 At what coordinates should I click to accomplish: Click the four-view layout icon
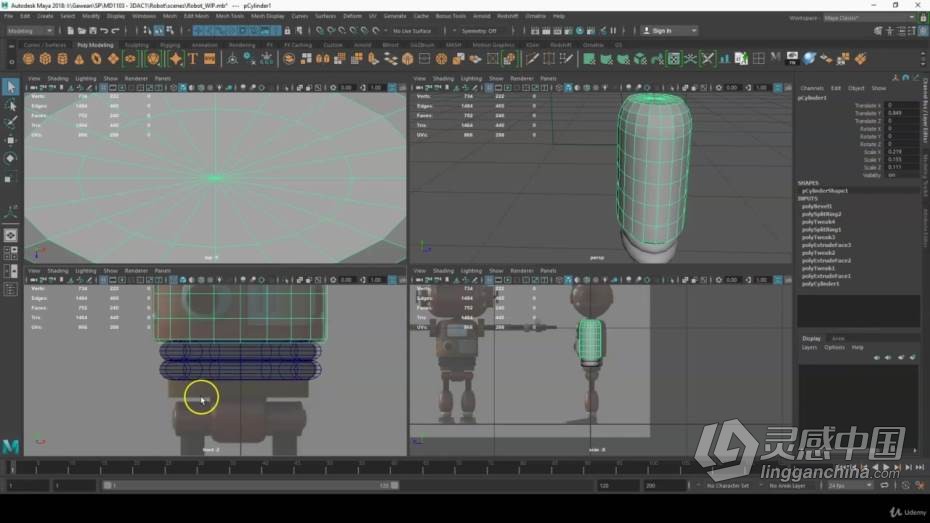pyautogui.click(x=11, y=253)
